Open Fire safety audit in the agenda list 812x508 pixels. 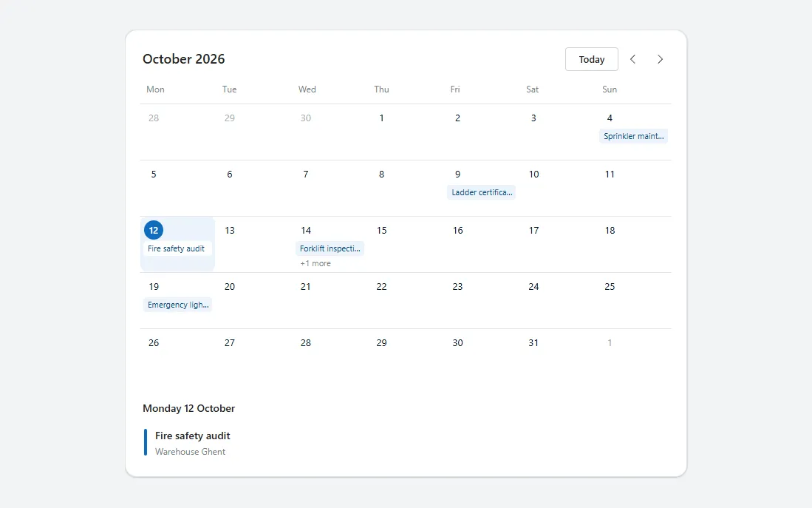coord(193,436)
